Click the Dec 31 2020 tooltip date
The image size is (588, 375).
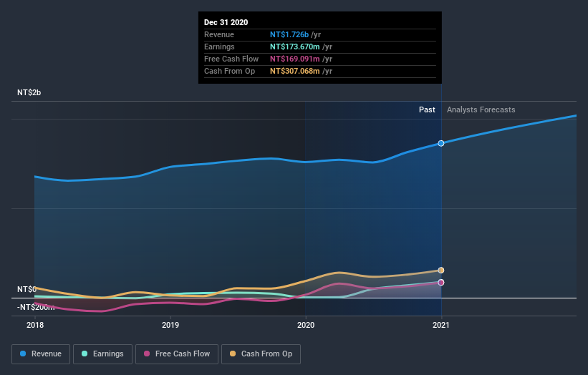point(226,22)
